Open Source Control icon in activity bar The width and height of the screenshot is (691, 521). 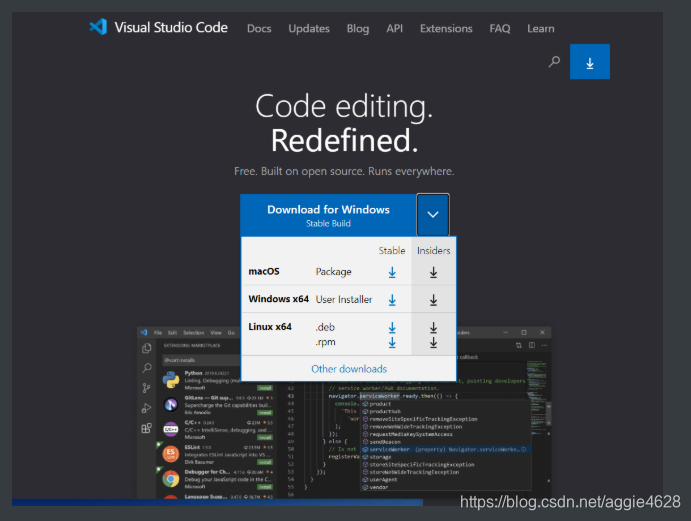click(x=147, y=388)
